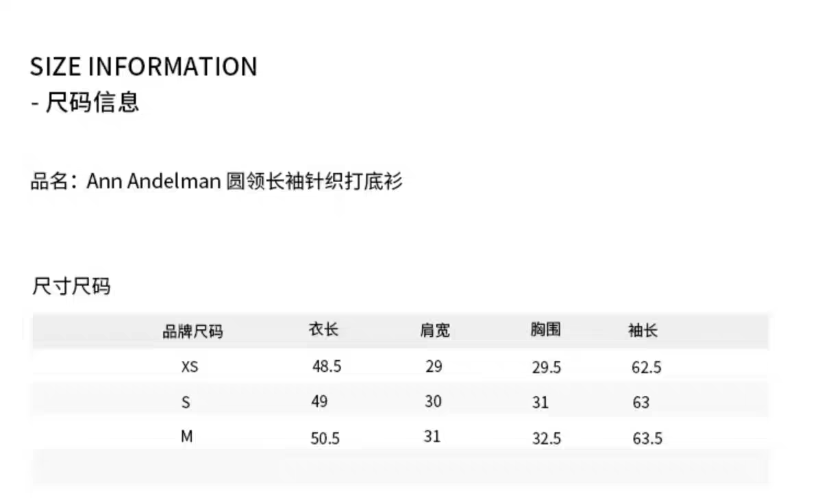Click the 尺码信息 subtitle text
Viewport: 822px width, 504px height.
click(x=92, y=103)
